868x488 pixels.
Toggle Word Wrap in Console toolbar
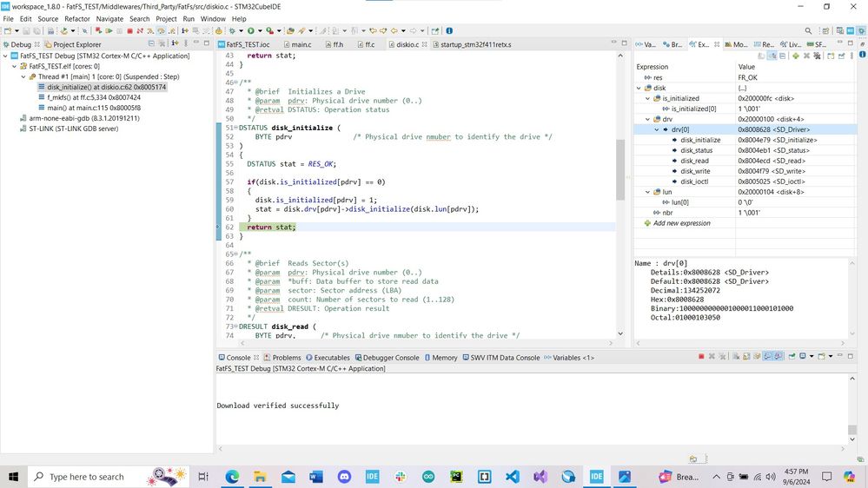tap(757, 356)
